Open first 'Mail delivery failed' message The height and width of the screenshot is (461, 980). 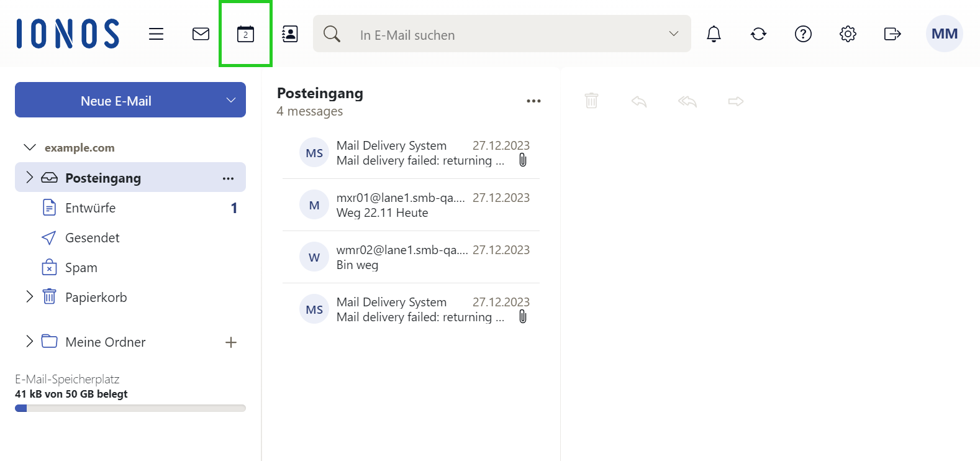pos(411,153)
